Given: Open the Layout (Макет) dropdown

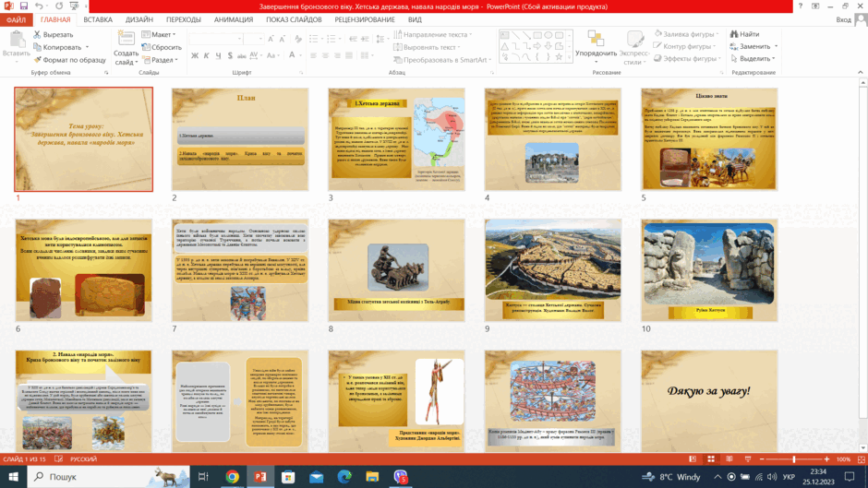Looking at the screenshot, I should click(159, 34).
